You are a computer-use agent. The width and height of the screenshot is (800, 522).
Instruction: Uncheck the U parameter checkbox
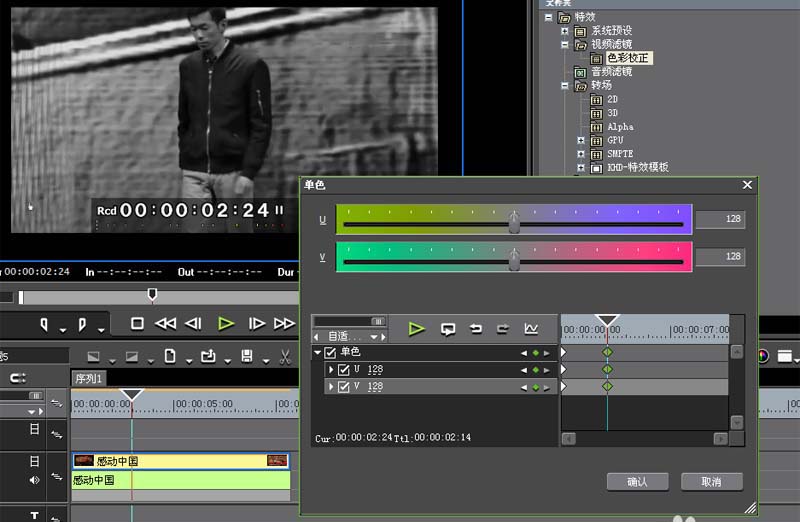344,370
